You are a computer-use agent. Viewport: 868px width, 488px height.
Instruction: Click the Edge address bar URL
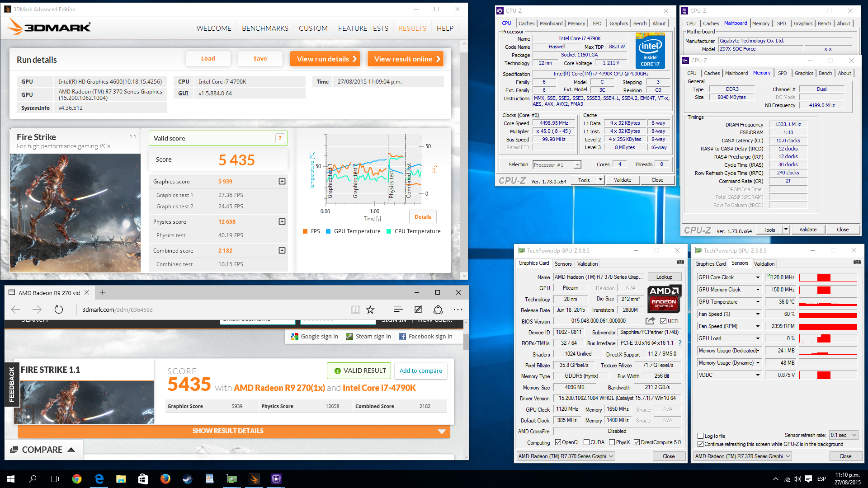117,310
